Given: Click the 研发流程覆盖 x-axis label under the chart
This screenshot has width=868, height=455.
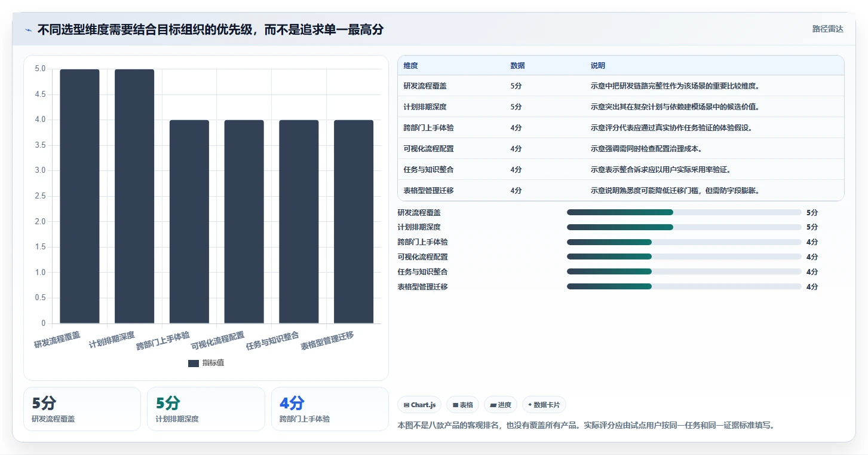Looking at the screenshot, I should point(57,340).
